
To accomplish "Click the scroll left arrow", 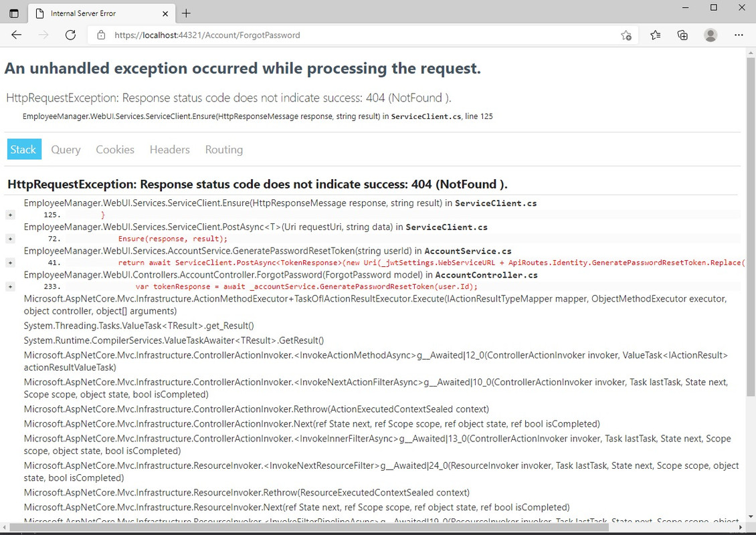I will [x=4, y=528].
